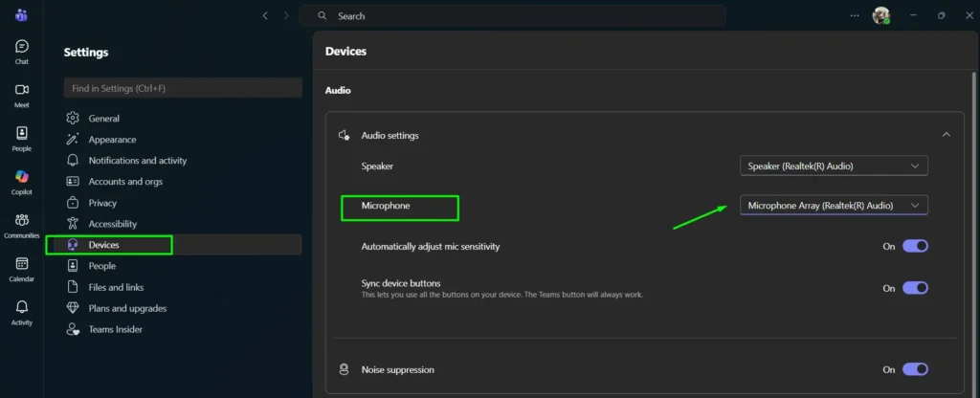The height and width of the screenshot is (398, 980).
Task: Disable Automatically adjust mic sensitivity
Action: 915,246
